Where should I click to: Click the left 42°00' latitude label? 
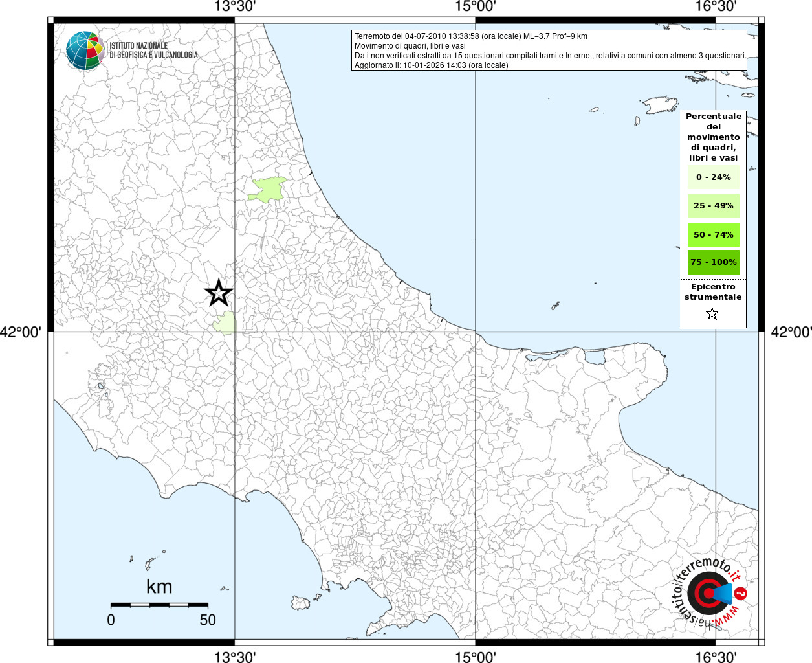21,332
